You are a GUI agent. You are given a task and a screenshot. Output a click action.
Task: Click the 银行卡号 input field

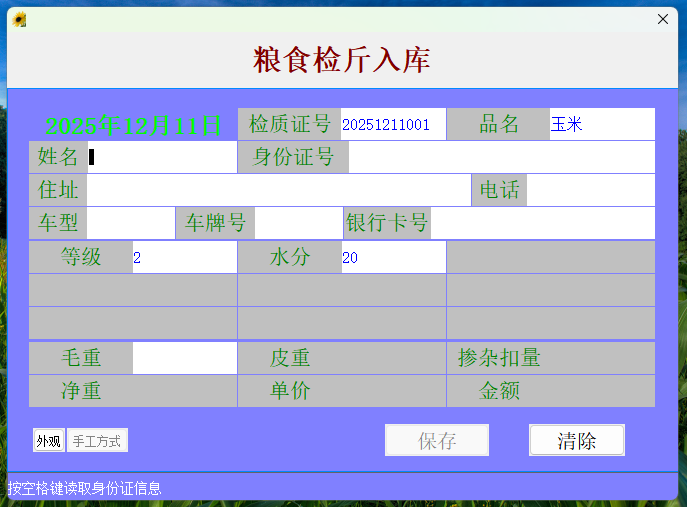click(543, 223)
